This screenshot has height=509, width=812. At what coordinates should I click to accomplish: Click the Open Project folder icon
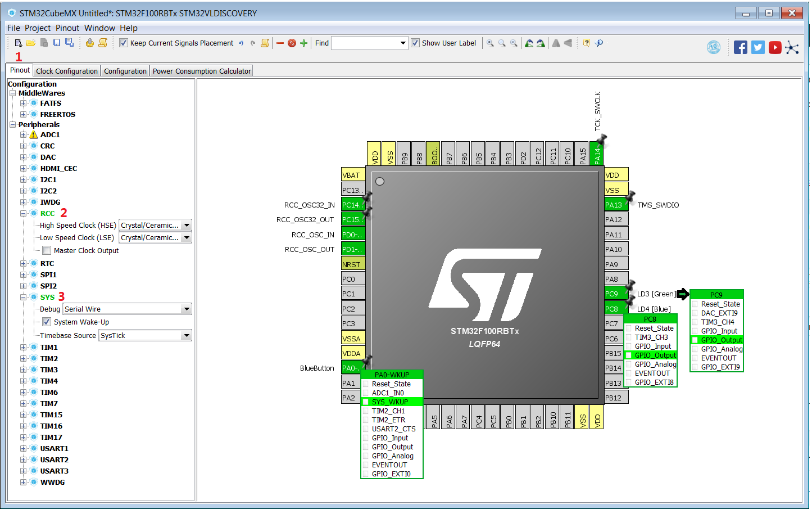pos(31,43)
